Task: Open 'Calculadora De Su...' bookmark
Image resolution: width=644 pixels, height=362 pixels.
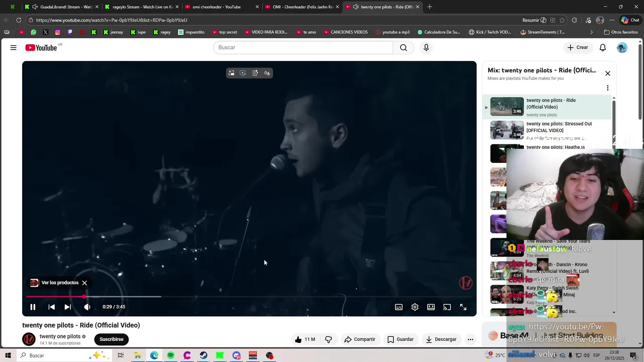Action: pos(438,32)
